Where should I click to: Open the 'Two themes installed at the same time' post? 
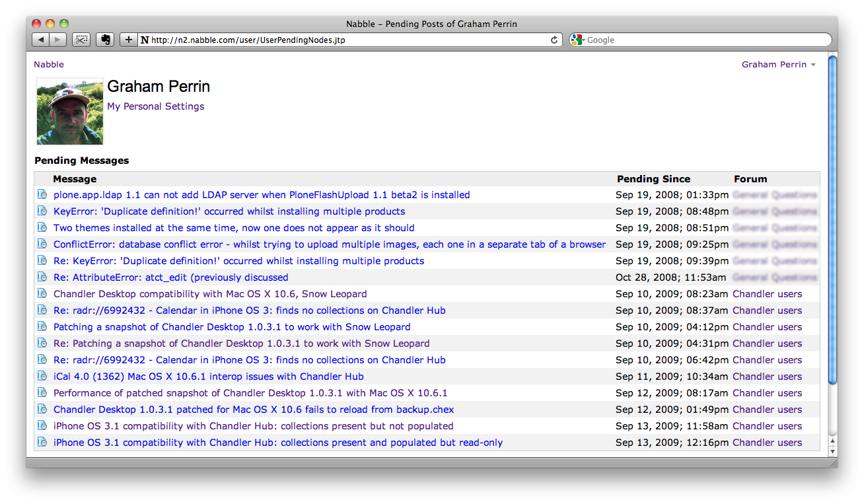[234, 228]
